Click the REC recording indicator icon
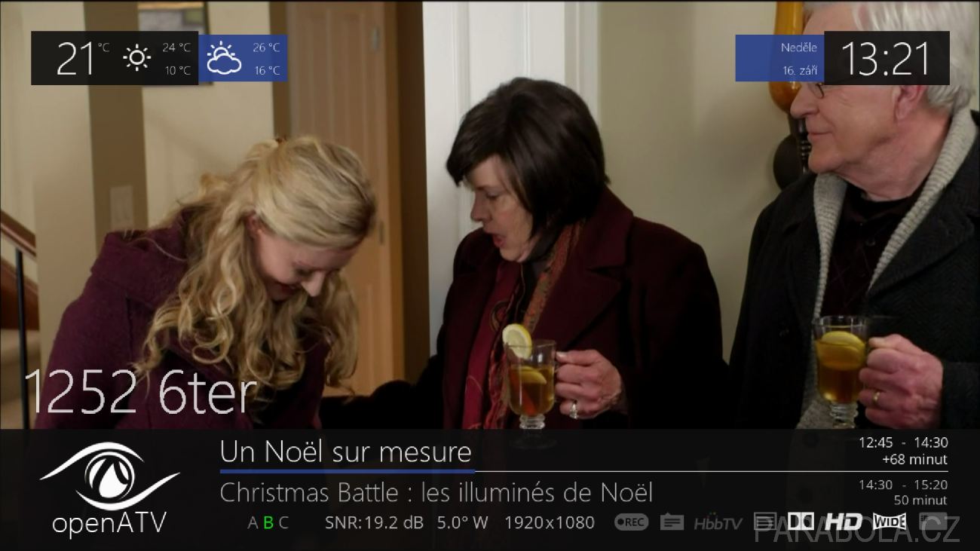 click(631, 522)
